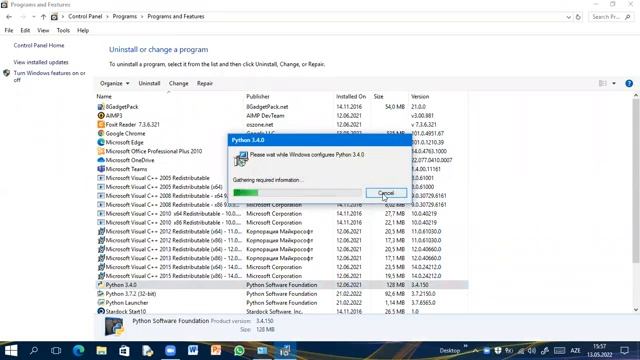Select the Foxit Reader 7.3.6.321 icon
This screenshot has width=640, height=360.
coord(101,124)
